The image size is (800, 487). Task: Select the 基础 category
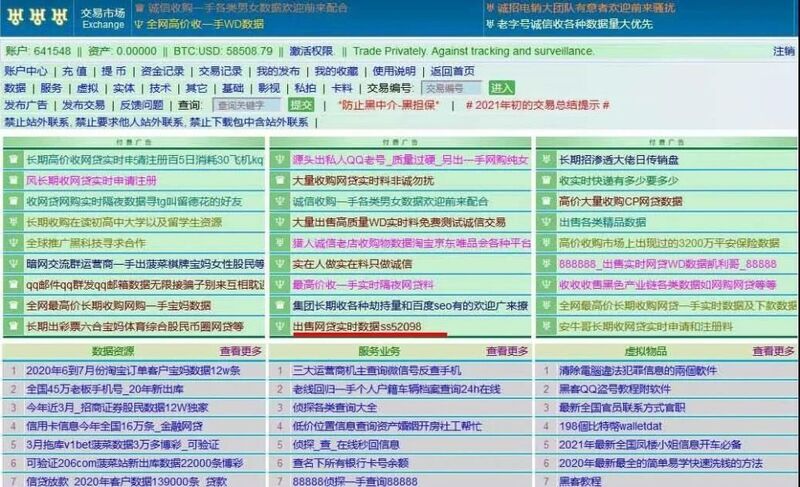pos(233,88)
